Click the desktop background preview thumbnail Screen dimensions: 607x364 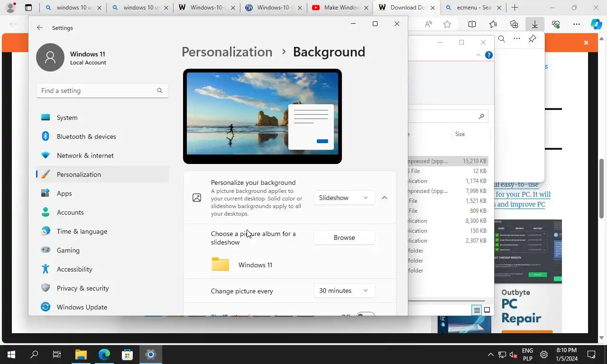[262, 117]
